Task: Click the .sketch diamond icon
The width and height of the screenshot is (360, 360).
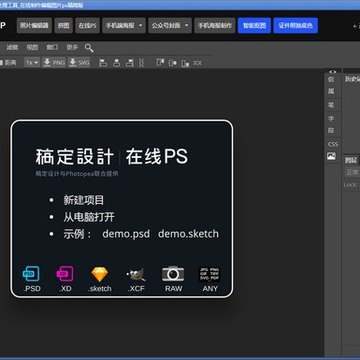Action: coord(100,274)
